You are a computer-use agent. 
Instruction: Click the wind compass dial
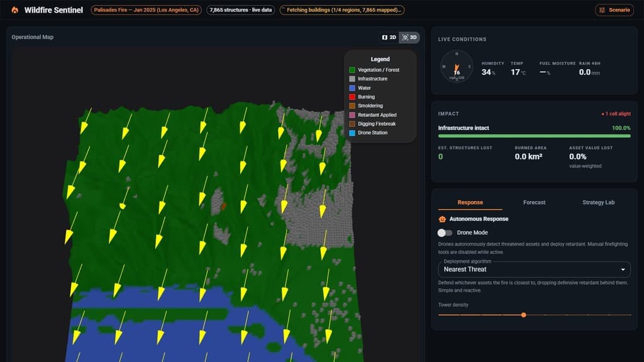click(x=457, y=67)
